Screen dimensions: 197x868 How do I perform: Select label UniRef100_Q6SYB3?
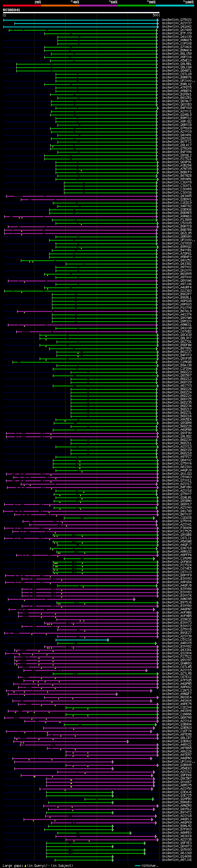click(x=177, y=104)
